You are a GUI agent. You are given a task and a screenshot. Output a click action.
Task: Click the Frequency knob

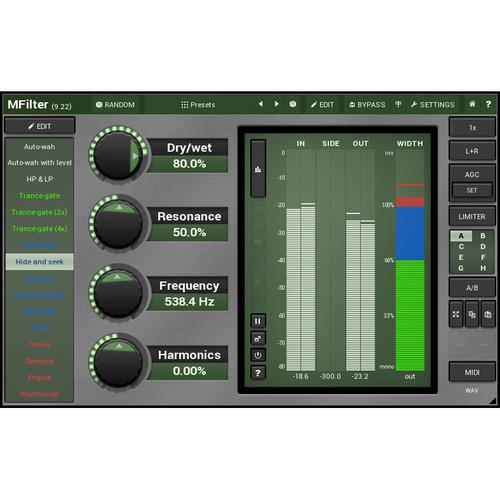click(x=118, y=292)
